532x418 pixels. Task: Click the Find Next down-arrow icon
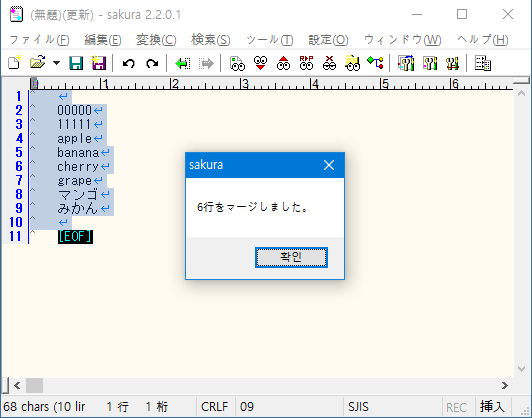[260, 63]
